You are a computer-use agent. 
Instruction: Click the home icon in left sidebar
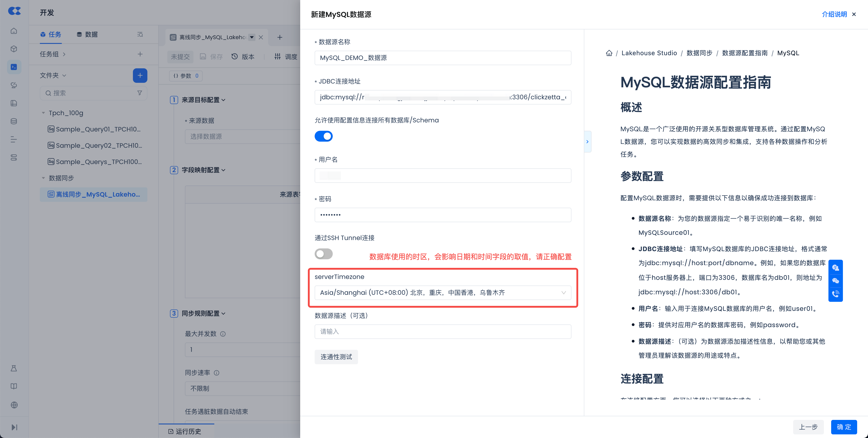coord(14,31)
